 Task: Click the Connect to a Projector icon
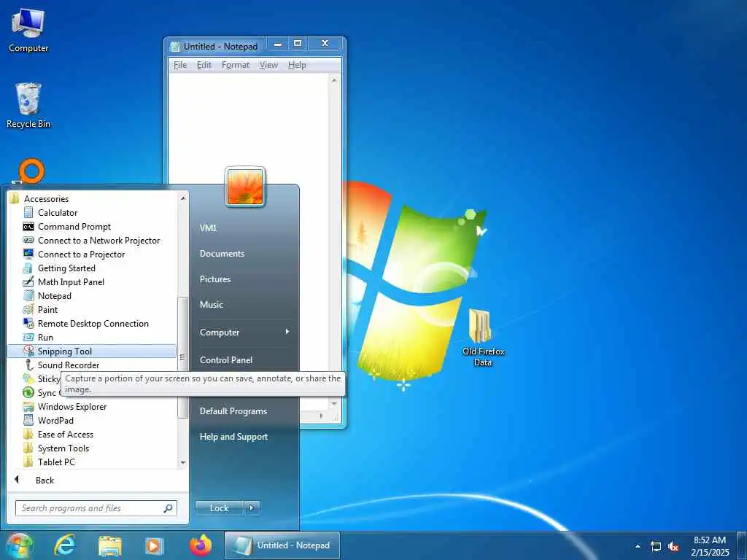[28, 254]
